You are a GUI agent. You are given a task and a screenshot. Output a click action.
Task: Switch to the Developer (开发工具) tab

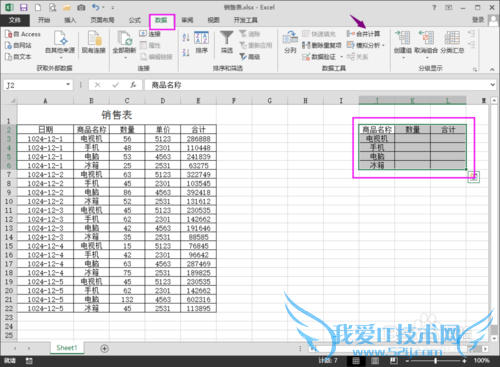[x=246, y=20]
